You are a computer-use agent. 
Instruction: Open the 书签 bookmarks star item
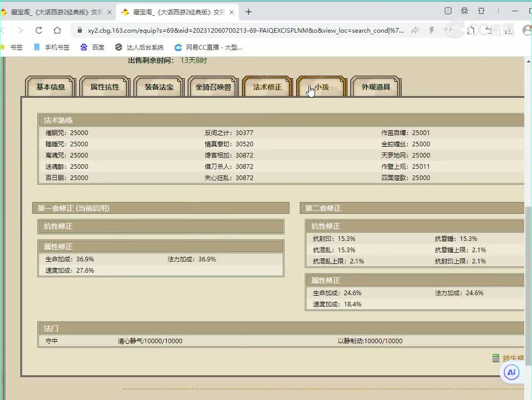coord(12,47)
